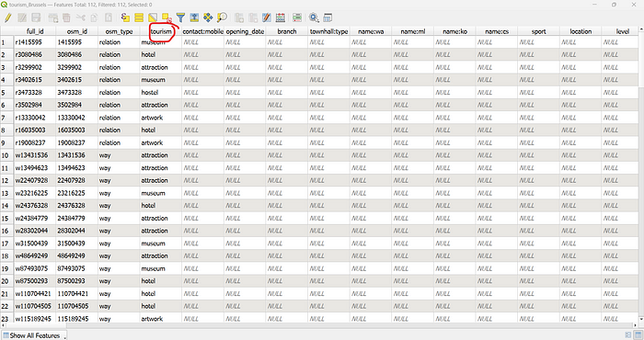Image resolution: width=644 pixels, height=340 pixels.
Task: Sort by the full_id column header
Action: pos(35,31)
